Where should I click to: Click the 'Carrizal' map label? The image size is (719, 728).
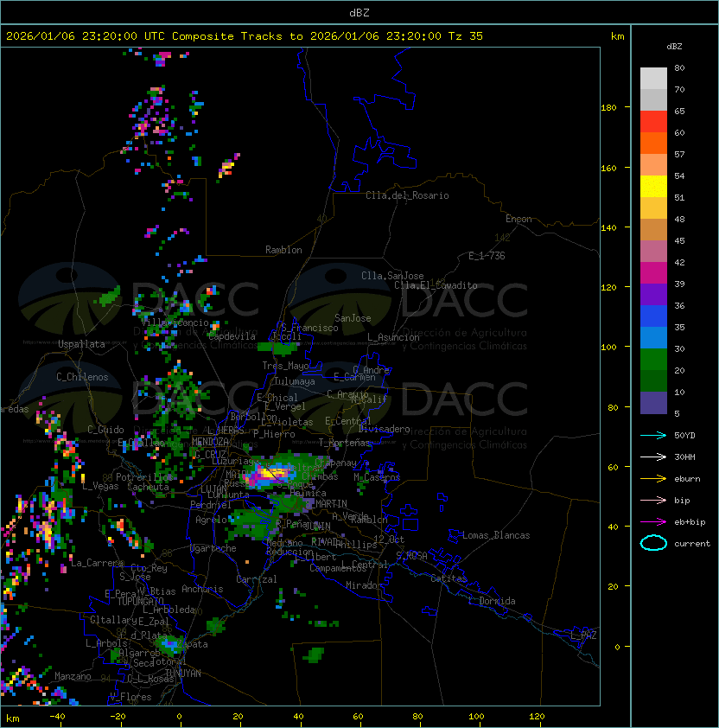coord(257,579)
